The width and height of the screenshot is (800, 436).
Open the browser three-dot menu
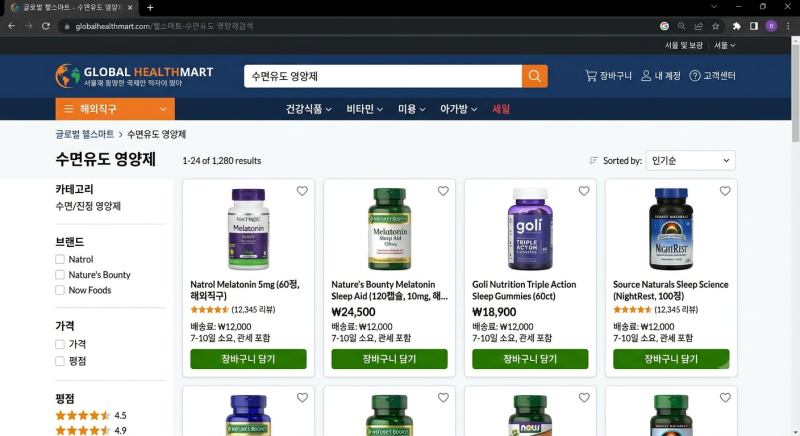pos(788,26)
